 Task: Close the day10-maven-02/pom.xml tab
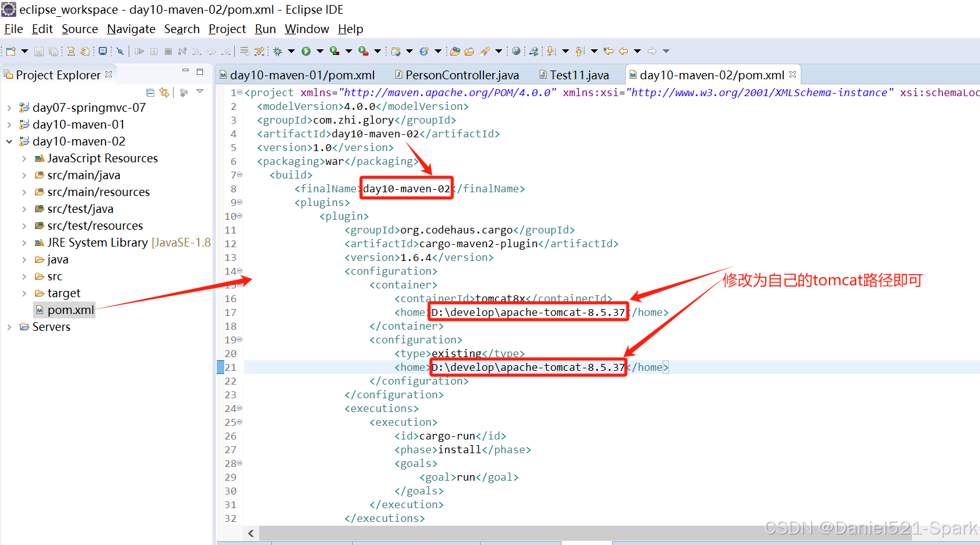pos(793,74)
